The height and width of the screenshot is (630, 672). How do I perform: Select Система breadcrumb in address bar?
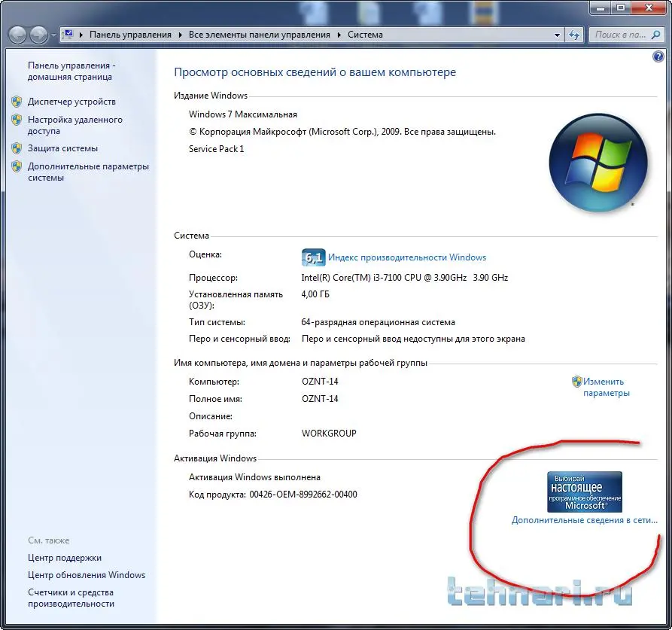[365, 35]
